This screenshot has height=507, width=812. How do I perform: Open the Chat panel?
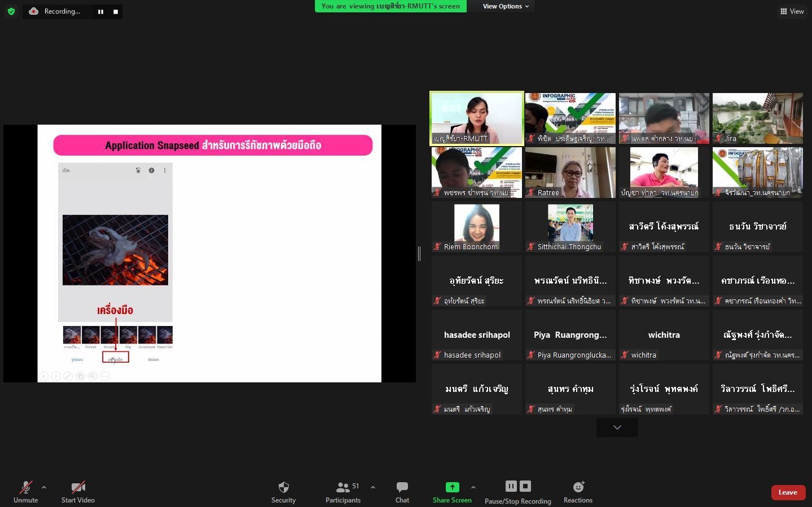(402, 492)
